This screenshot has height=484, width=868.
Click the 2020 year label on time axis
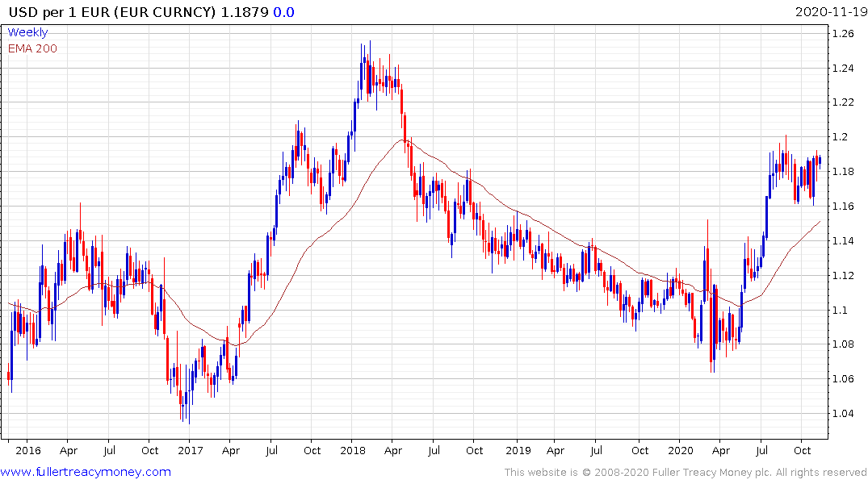(681, 450)
